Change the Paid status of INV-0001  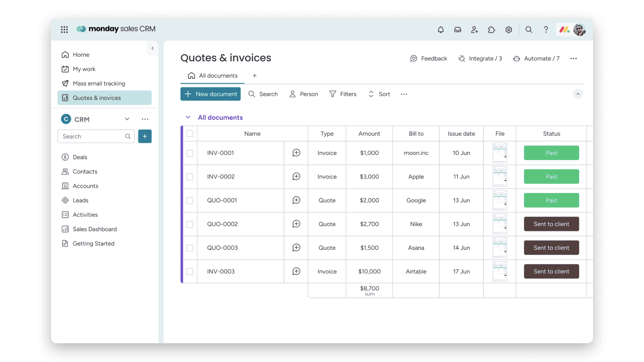coord(551,153)
